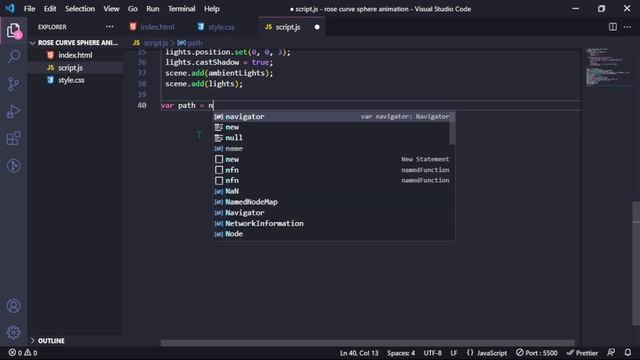This screenshot has height=360, width=640.
Task: Open index.html in the explorer tree
Action: coord(75,55)
